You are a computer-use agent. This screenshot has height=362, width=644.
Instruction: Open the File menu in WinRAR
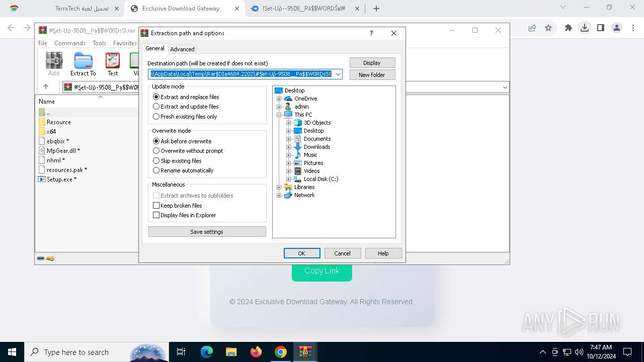click(43, 43)
